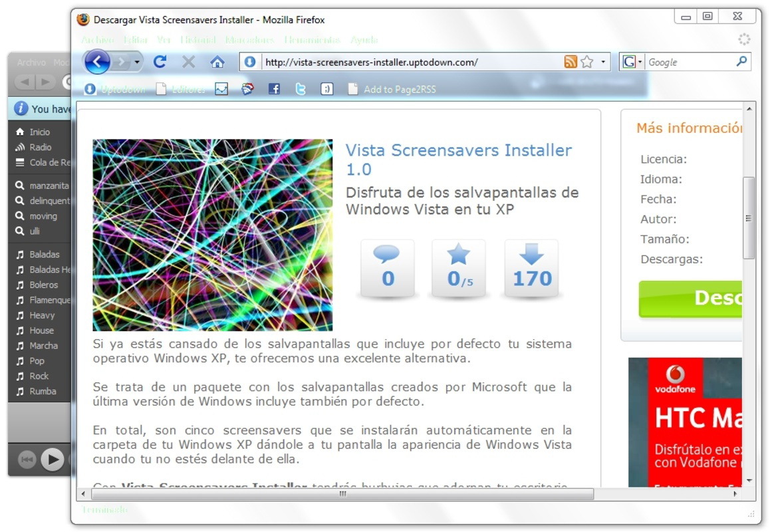770x532 pixels.
Task: Select the manzanita search in music player
Action: coord(43,185)
